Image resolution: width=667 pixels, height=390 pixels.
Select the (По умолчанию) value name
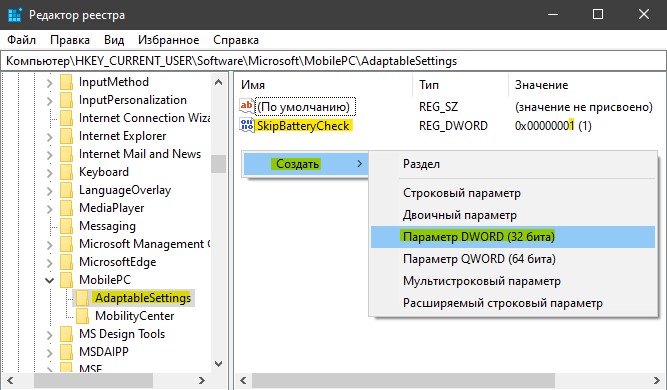click(x=305, y=106)
